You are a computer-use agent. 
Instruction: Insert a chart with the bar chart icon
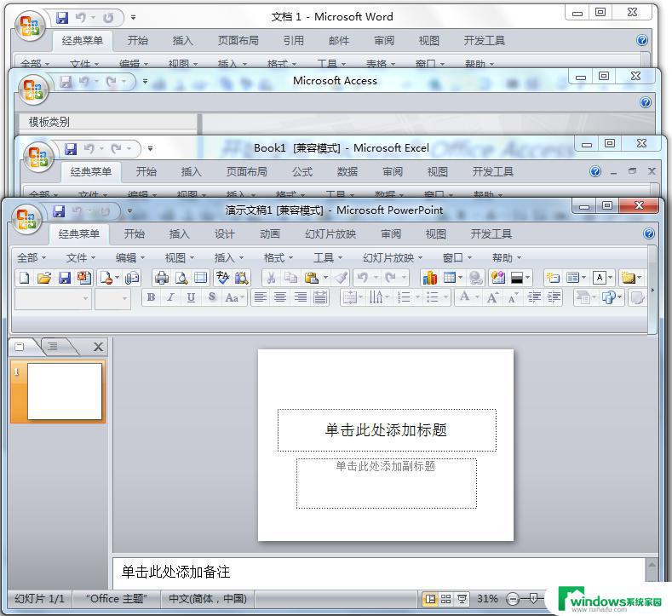tap(429, 278)
